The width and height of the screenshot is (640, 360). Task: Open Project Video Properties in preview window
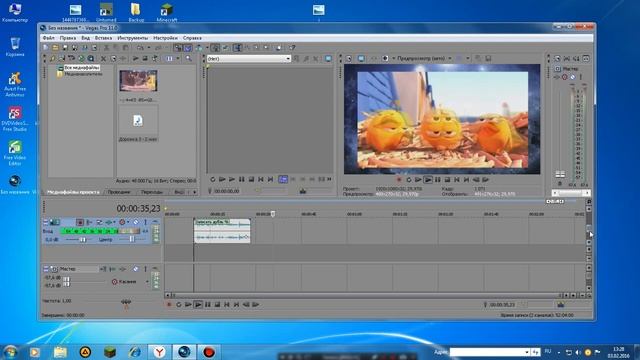[x=349, y=58]
